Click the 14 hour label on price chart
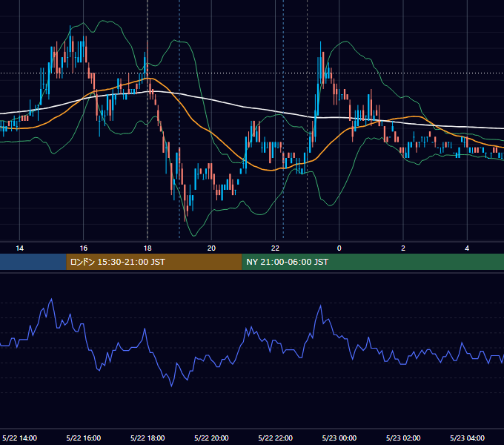The image size is (504, 445). [x=19, y=248]
